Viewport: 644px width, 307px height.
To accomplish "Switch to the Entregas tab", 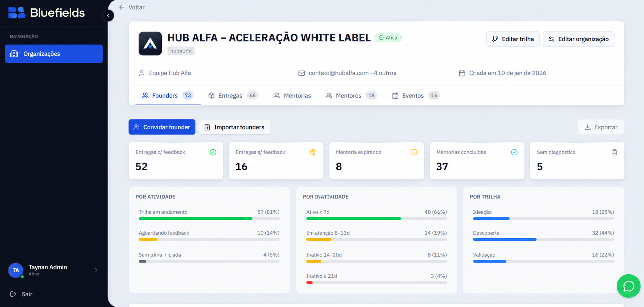I will pyautogui.click(x=233, y=96).
